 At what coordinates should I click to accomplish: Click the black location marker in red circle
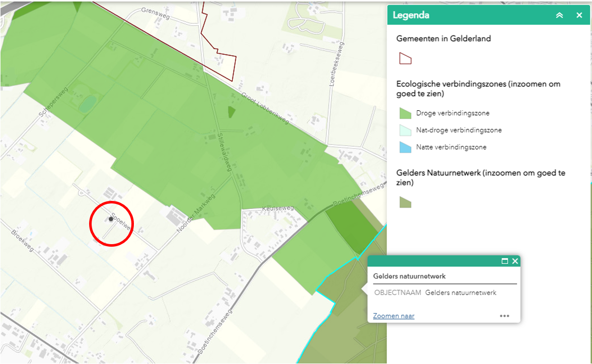coord(111,219)
